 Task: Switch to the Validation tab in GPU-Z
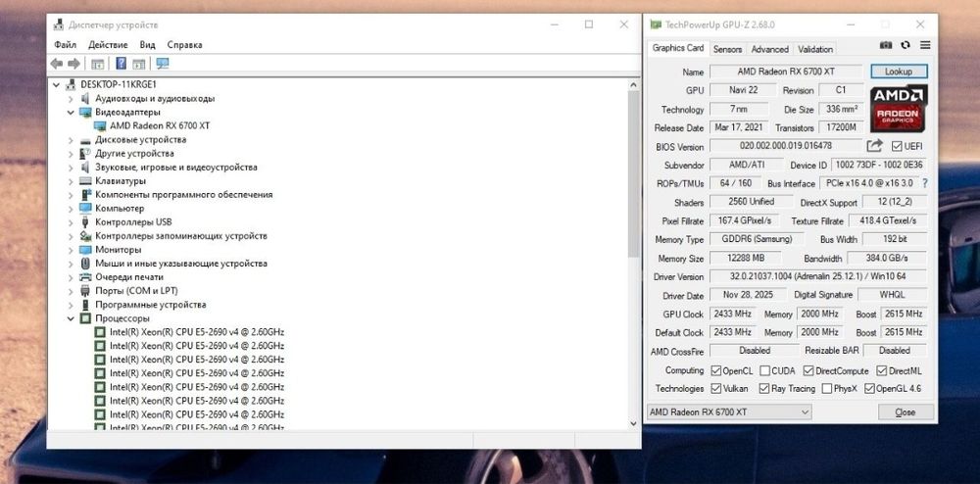pyautogui.click(x=815, y=49)
